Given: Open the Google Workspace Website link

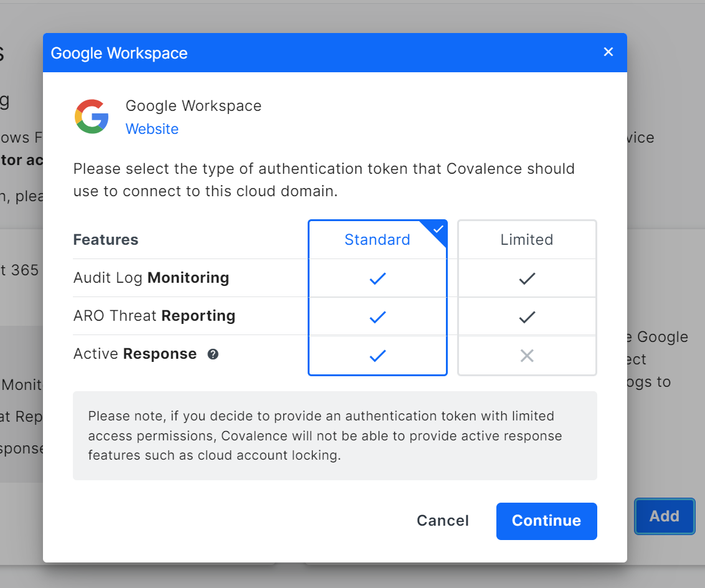Looking at the screenshot, I should click(x=152, y=129).
